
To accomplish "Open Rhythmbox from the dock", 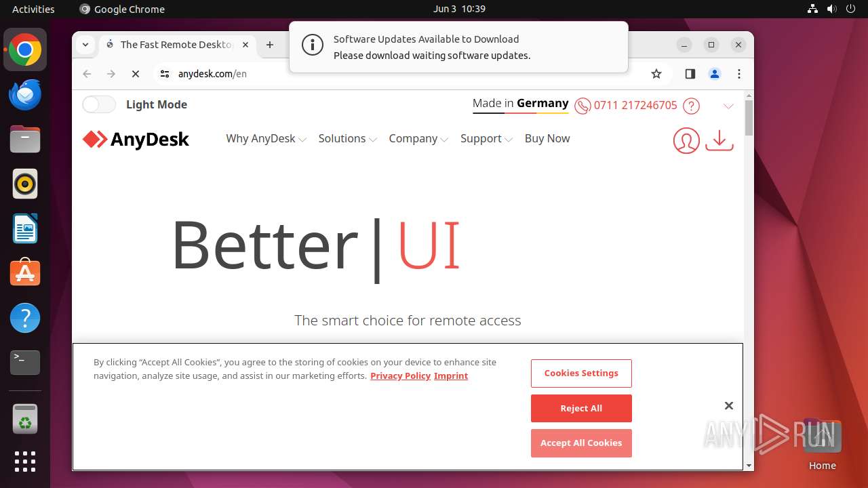I will pyautogui.click(x=25, y=184).
